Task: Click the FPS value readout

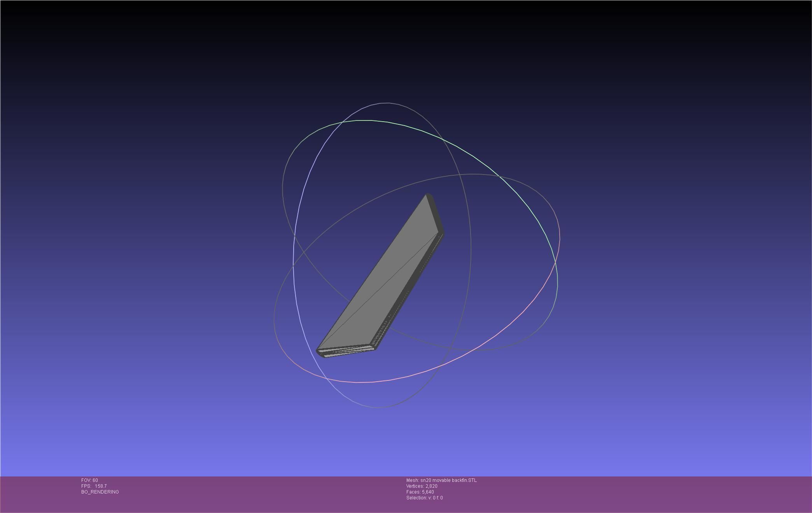Action: 100,486
